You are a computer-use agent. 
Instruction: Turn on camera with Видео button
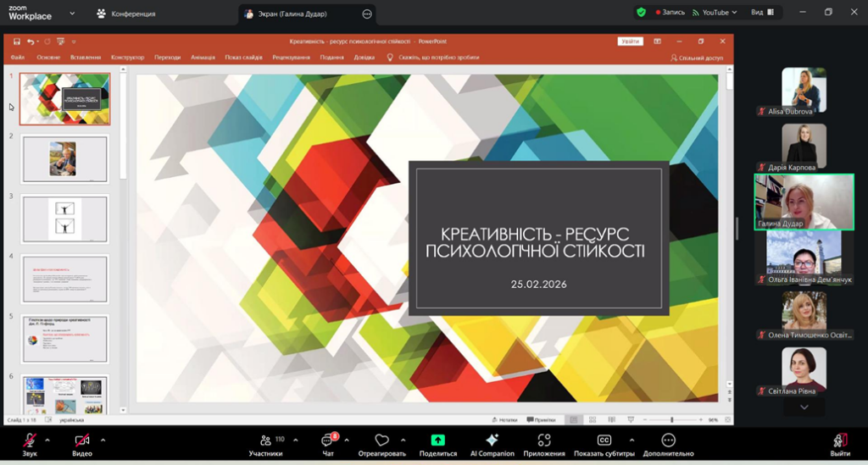(x=82, y=440)
